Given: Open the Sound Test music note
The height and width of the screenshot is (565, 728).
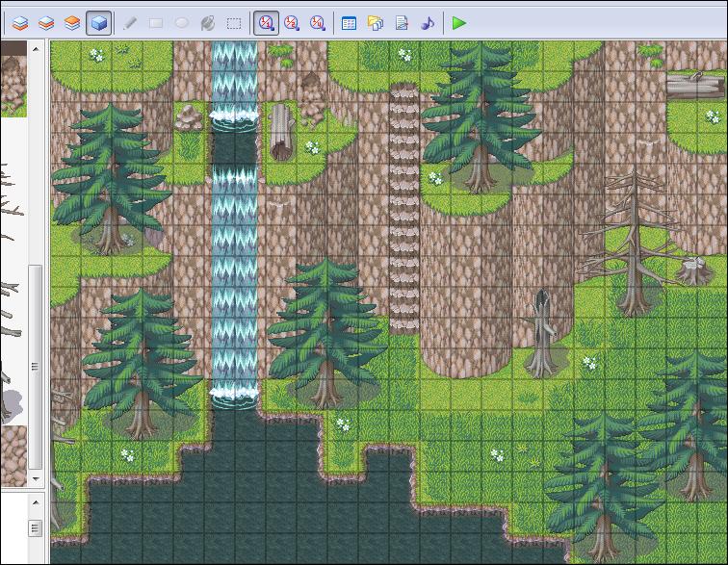Looking at the screenshot, I should click(428, 23).
